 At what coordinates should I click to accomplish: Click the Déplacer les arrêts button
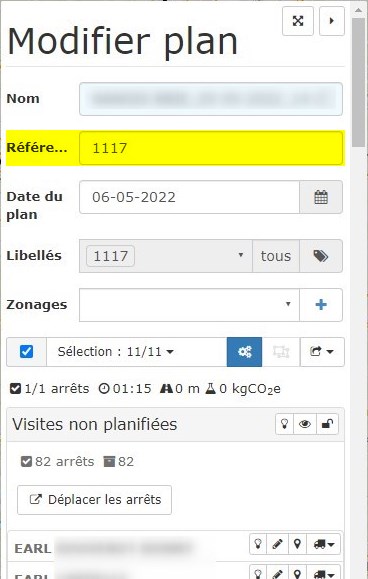94,500
